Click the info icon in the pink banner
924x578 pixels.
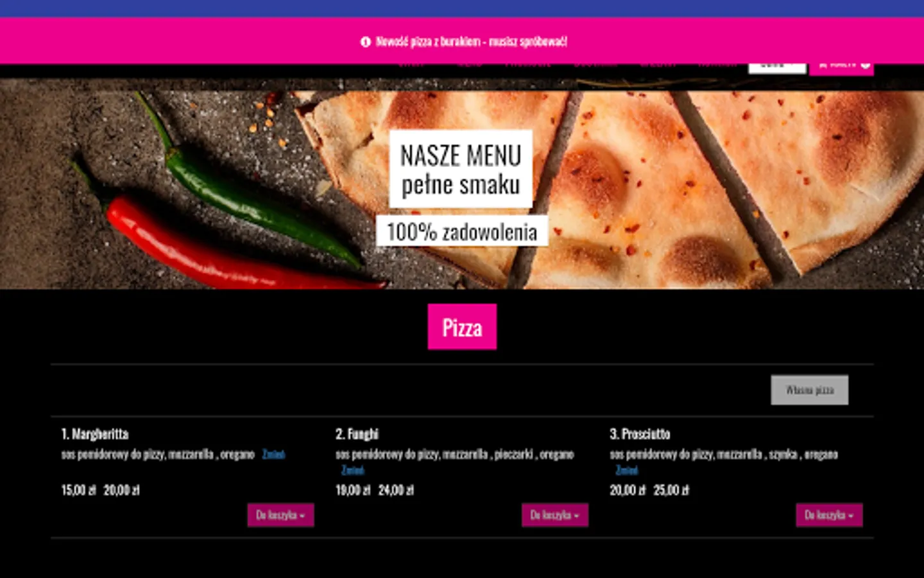[x=366, y=42]
